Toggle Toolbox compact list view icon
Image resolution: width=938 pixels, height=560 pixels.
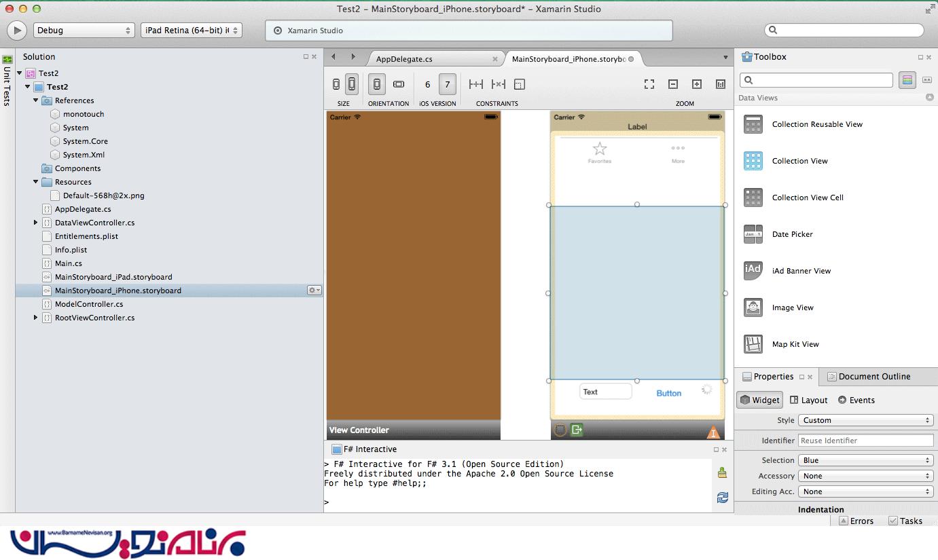tap(927, 80)
